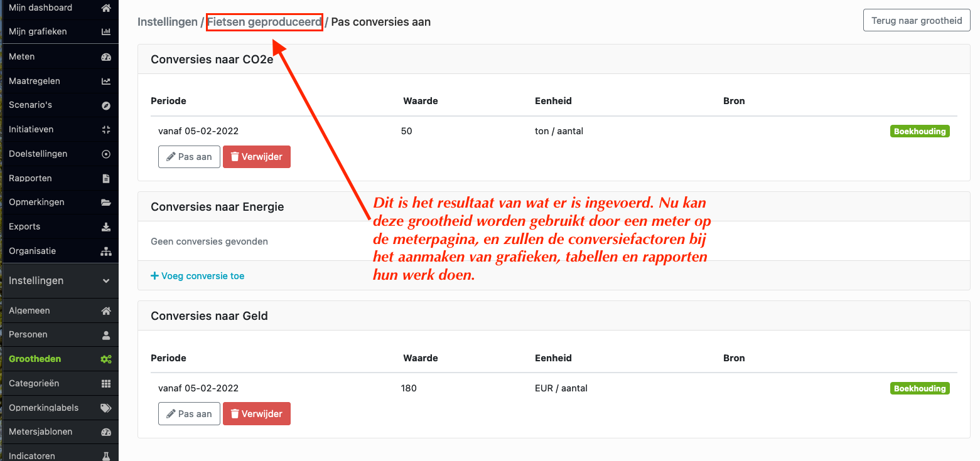Open Mijn dashboard home icon
Image resolution: width=980 pixels, height=461 pixels.
pyautogui.click(x=106, y=8)
